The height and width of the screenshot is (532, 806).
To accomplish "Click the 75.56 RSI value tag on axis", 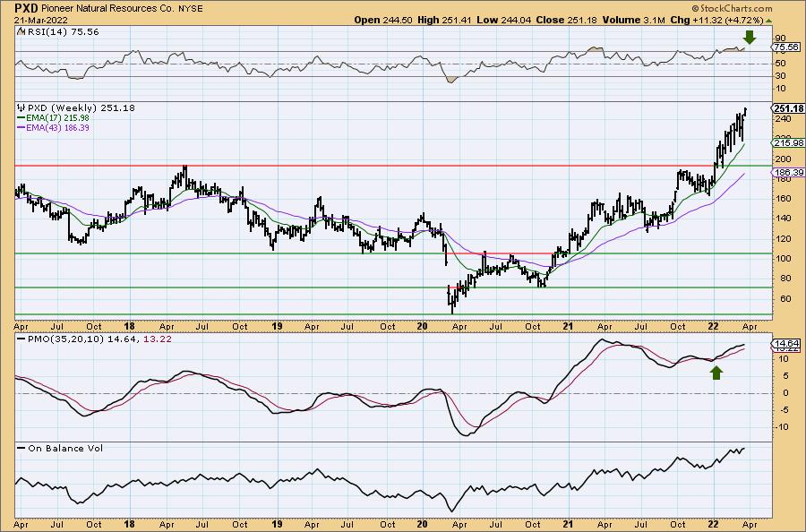I will 787,47.
